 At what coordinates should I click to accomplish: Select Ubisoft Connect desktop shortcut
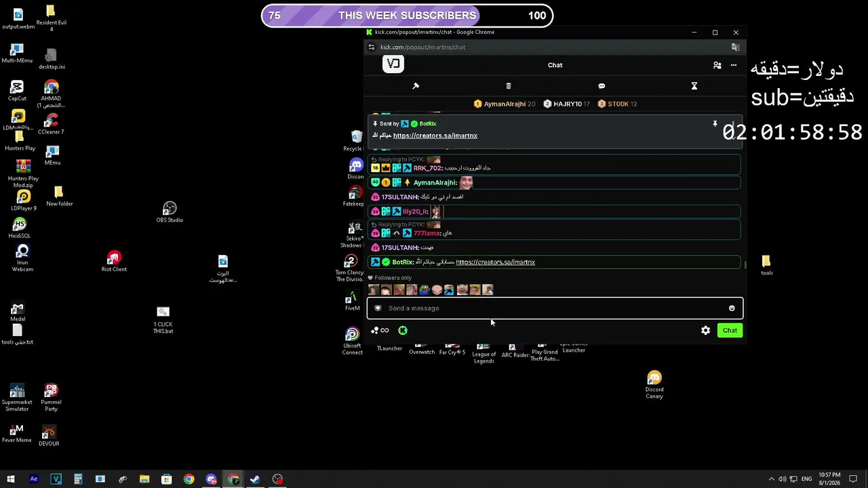[x=352, y=342]
